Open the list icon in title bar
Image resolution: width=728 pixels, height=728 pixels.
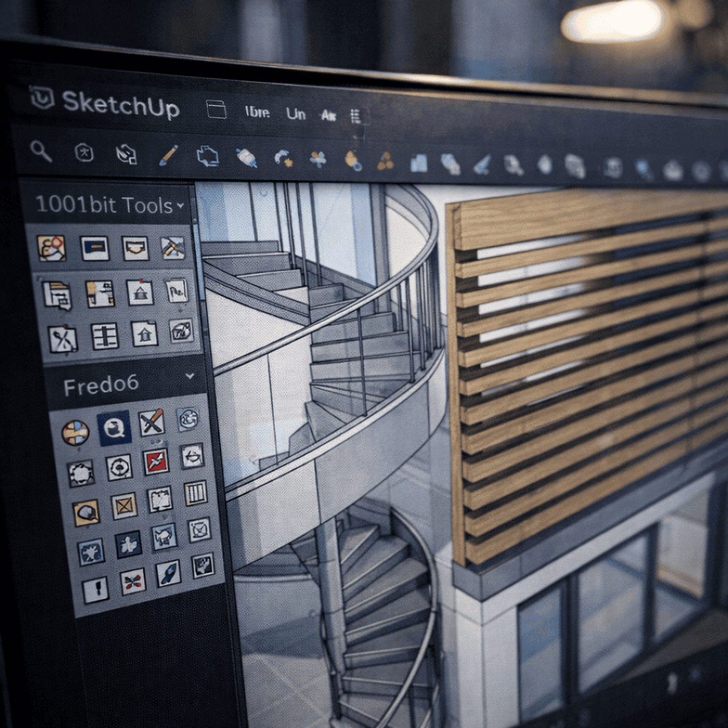click(x=356, y=116)
